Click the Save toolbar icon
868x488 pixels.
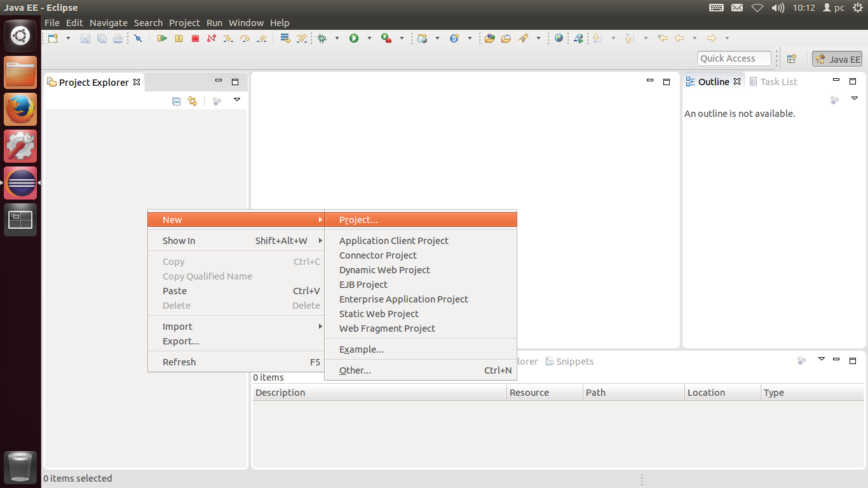(85, 38)
